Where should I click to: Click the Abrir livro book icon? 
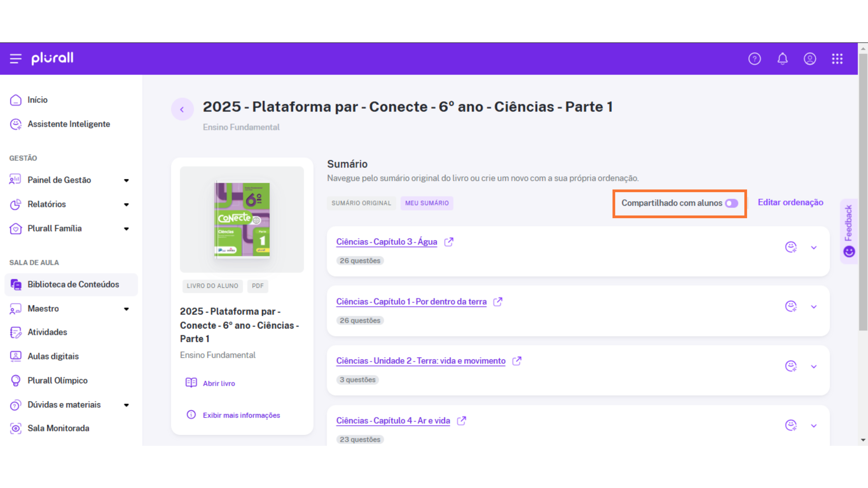(x=191, y=383)
